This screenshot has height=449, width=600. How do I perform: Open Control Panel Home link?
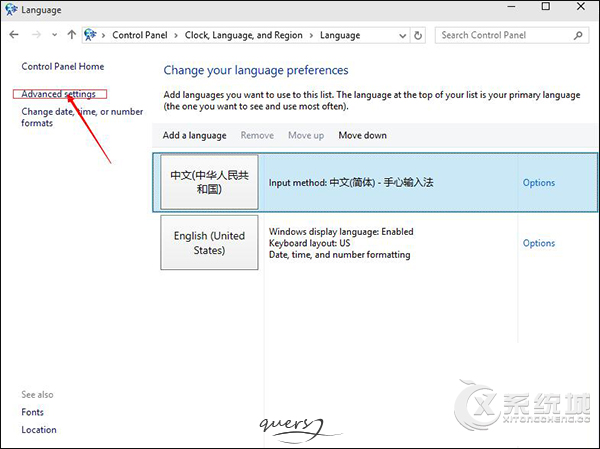(x=63, y=67)
